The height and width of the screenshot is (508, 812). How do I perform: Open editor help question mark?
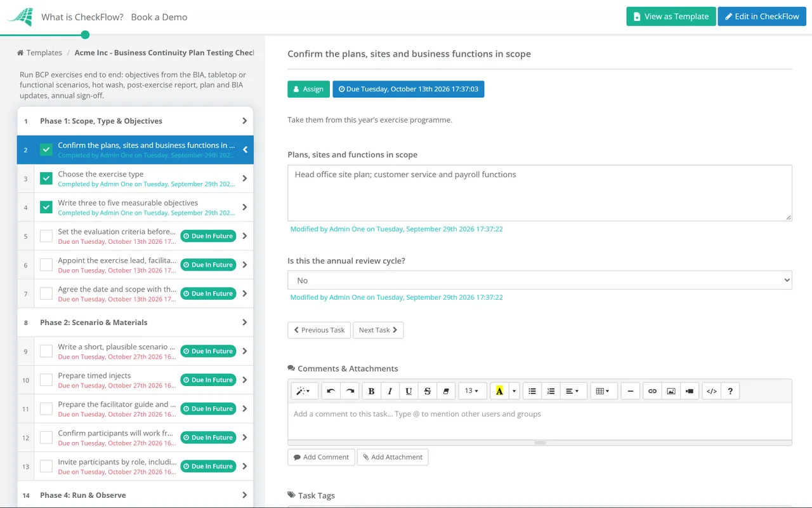click(730, 391)
